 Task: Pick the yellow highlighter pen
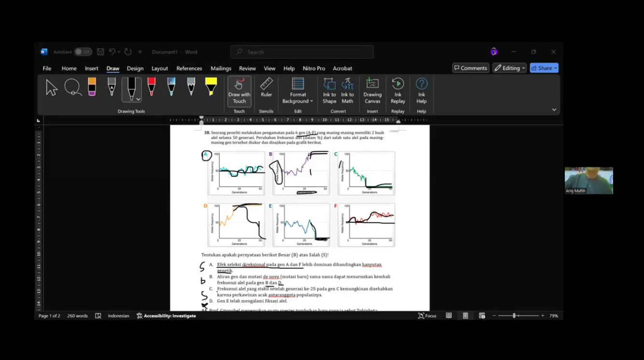[x=210, y=87]
